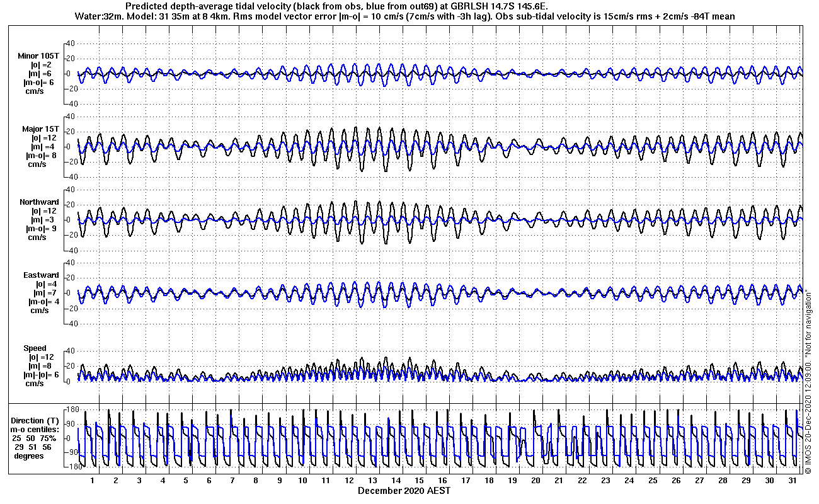The image size is (819, 504).
Task: Click day '13' on the date axis
Action: coord(372,481)
